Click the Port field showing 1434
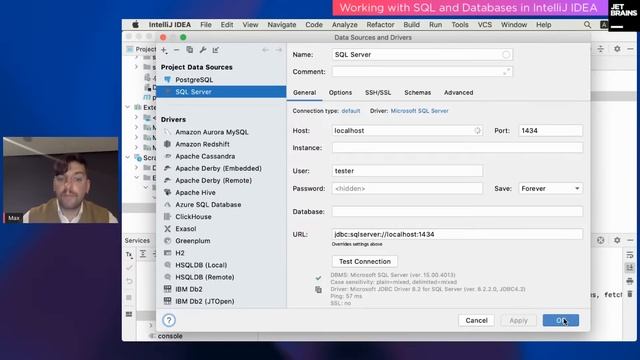 click(x=550, y=131)
